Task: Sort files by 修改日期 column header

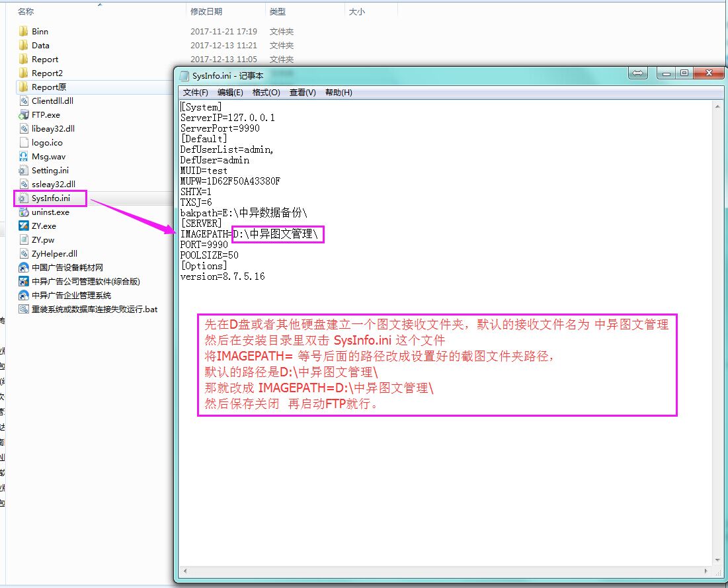Action: (x=206, y=12)
